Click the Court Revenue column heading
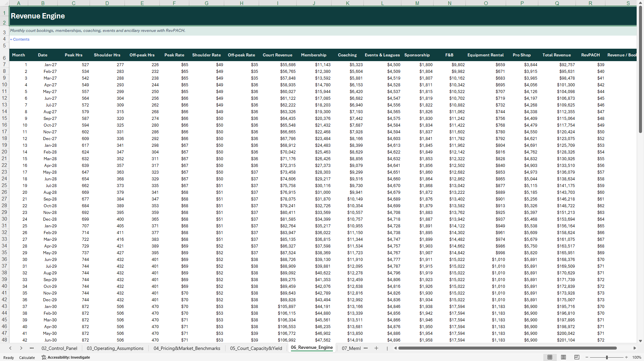Image resolution: width=644 pixels, height=361 pixels. coord(277,55)
